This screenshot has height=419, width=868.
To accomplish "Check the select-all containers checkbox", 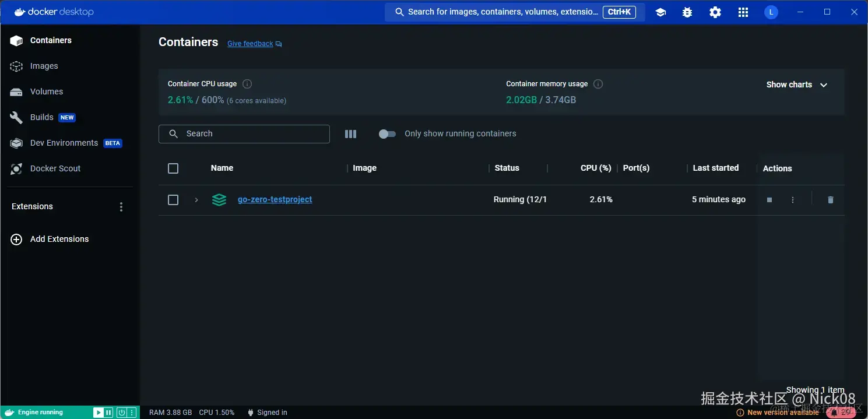I will 173,168.
